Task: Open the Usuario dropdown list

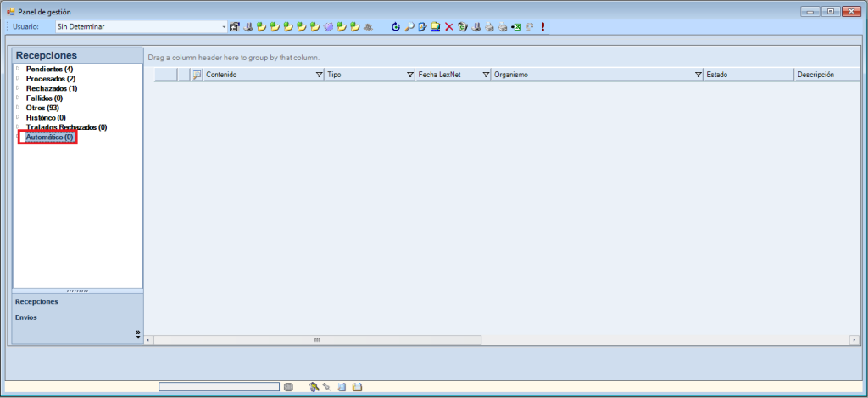Action: point(224,27)
